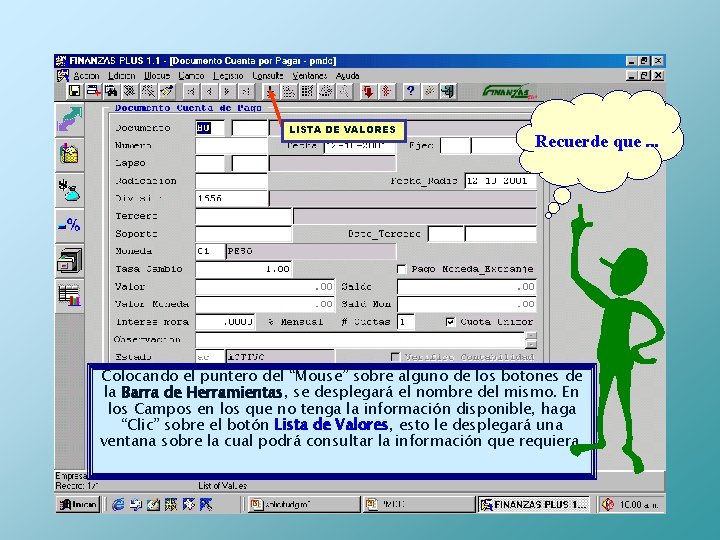Screen dimensions: 720x540
Task: Click the sidebar file cabinet icon
Action: 69,260
